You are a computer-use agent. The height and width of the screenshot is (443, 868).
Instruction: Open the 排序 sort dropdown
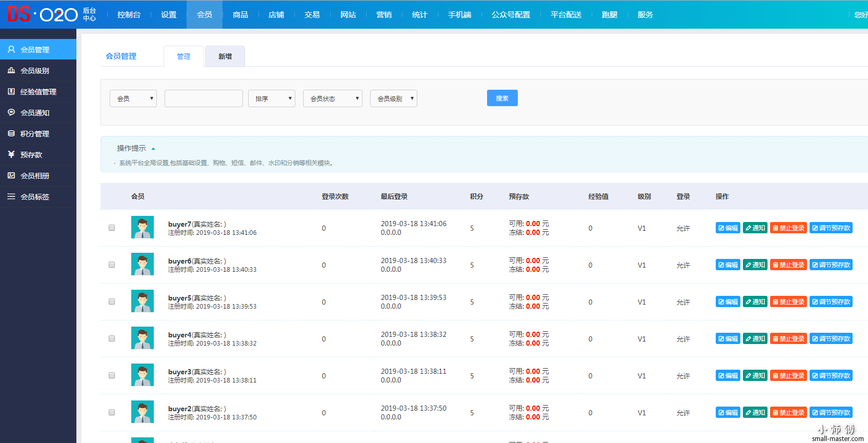pyautogui.click(x=272, y=98)
